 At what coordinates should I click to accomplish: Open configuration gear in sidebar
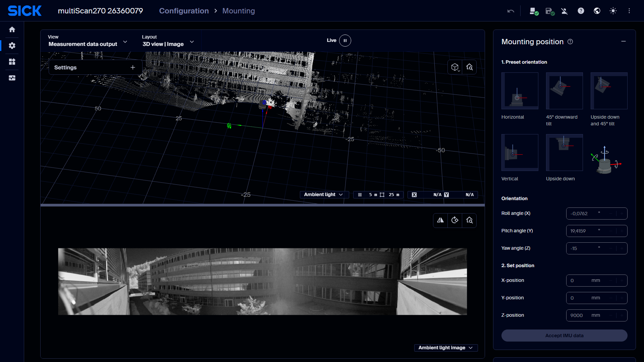pyautogui.click(x=12, y=46)
